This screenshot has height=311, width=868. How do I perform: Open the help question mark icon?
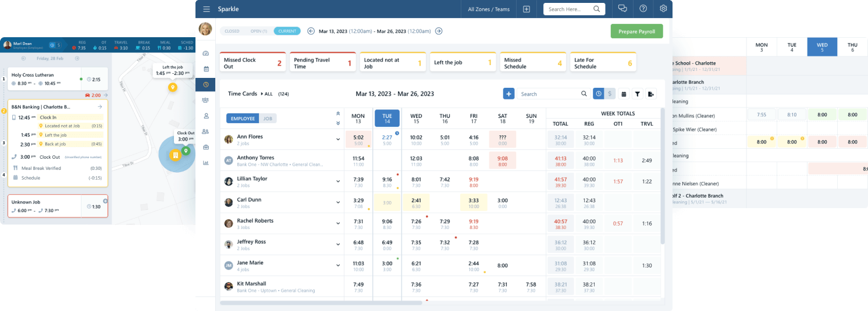[x=643, y=9]
